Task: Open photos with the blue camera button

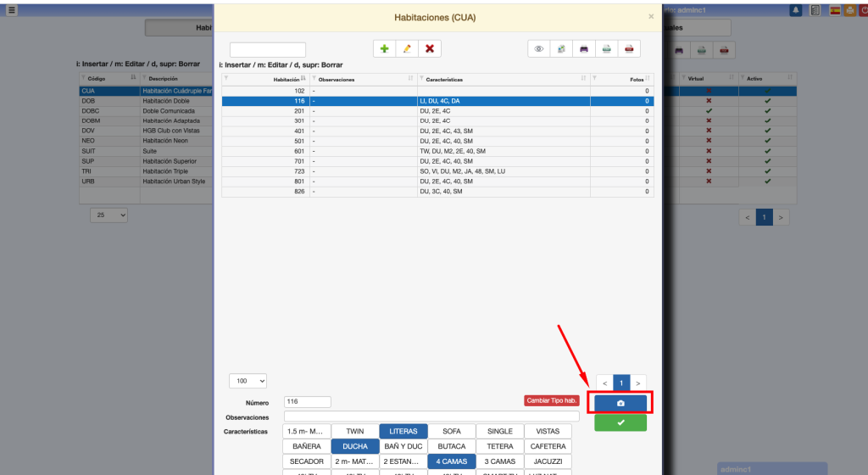Action: (620, 403)
